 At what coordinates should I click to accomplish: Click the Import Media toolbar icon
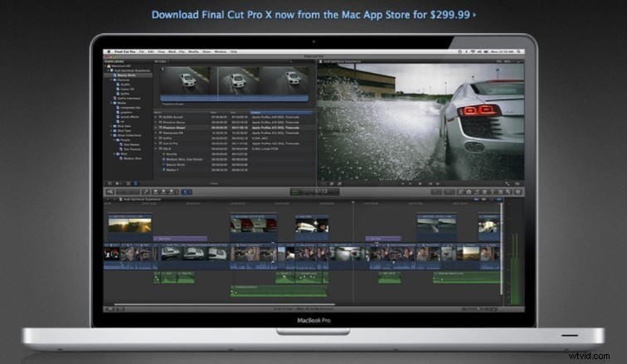coord(110,192)
